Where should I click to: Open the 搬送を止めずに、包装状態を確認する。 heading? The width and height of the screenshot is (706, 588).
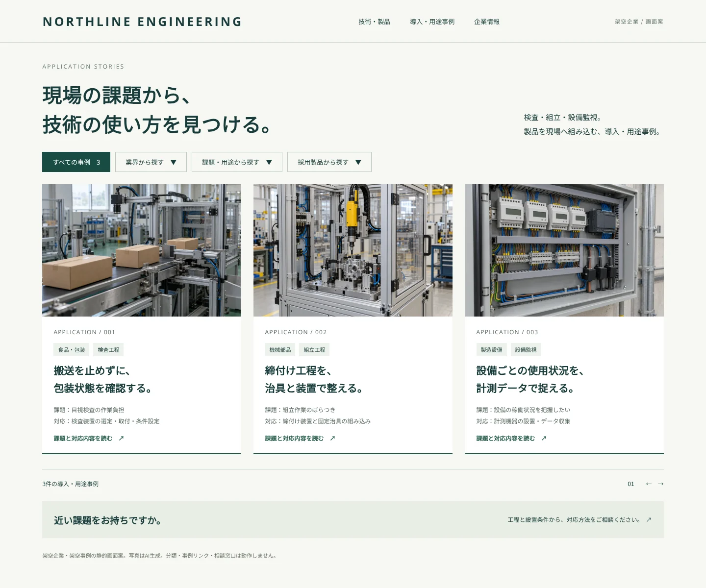click(x=103, y=379)
